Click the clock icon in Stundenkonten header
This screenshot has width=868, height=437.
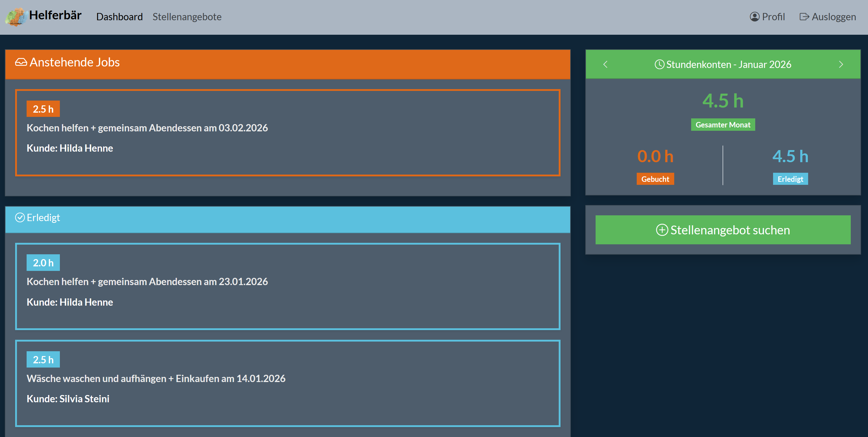click(659, 64)
